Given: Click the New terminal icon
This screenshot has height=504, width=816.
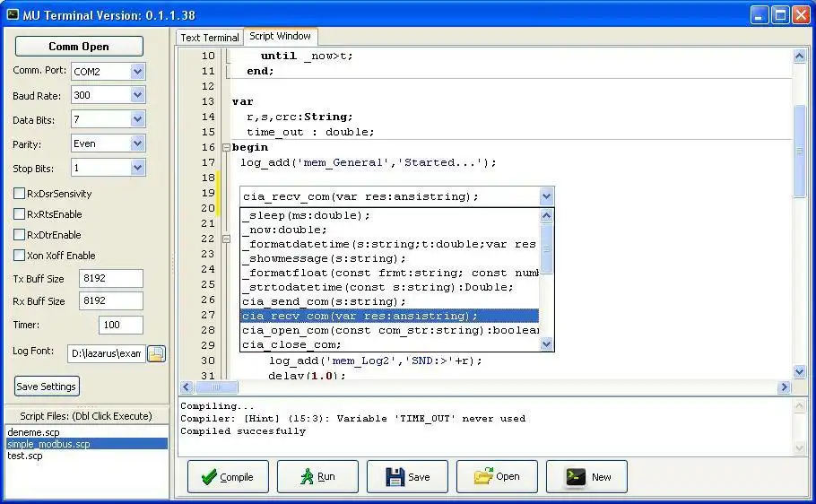Looking at the screenshot, I should [x=576, y=476].
